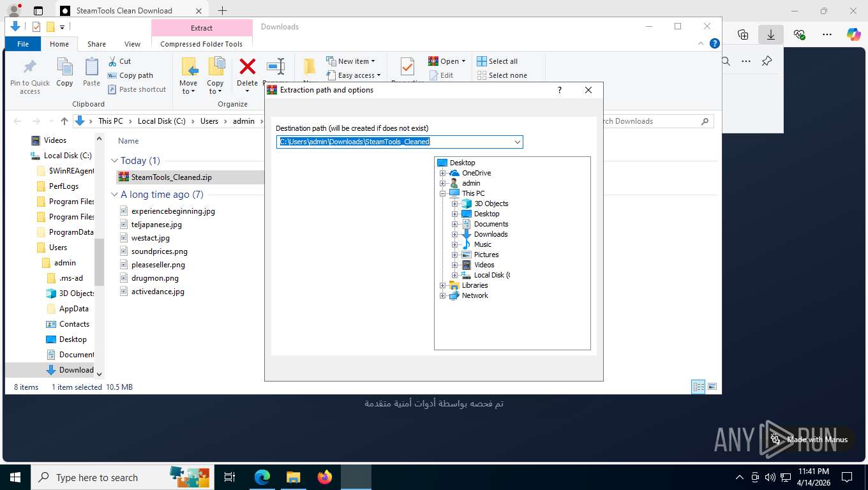Expand the OneDrive tree node
The height and width of the screenshot is (490, 868).
pyautogui.click(x=442, y=173)
